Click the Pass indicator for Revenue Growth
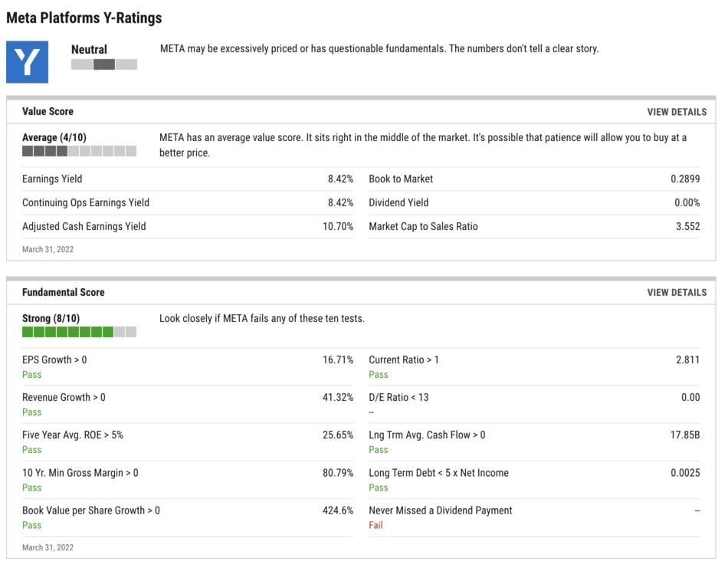Screen dimensions: 728x568 31,412
